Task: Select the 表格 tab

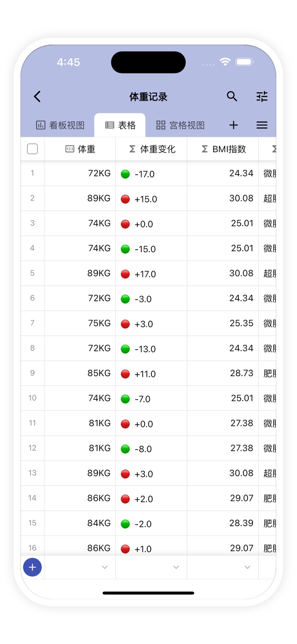Action: [x=120, y=125]
